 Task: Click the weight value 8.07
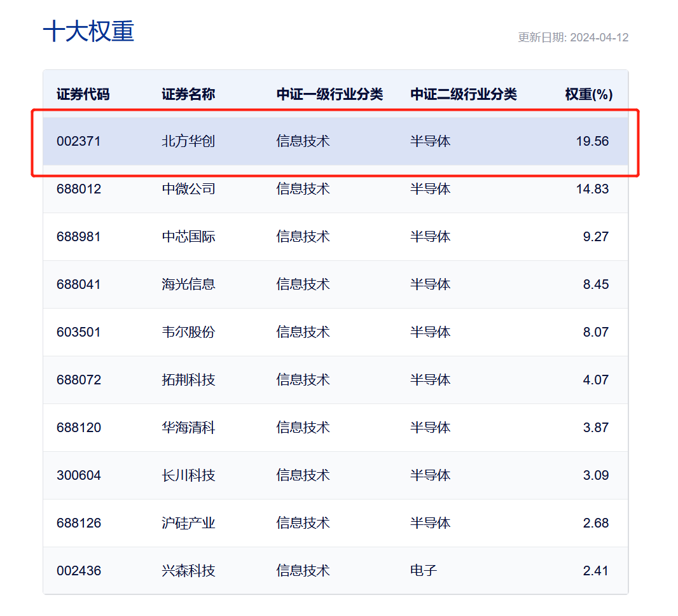pos(596,332)
